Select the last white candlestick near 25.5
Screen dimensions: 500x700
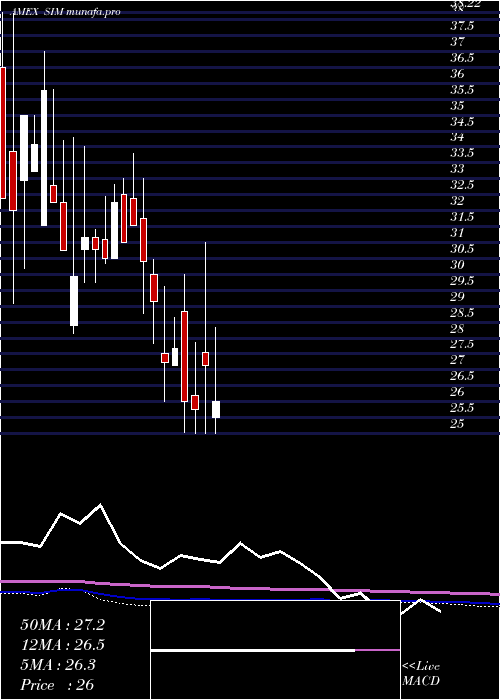pyautogui.click(x=216, y=409)
